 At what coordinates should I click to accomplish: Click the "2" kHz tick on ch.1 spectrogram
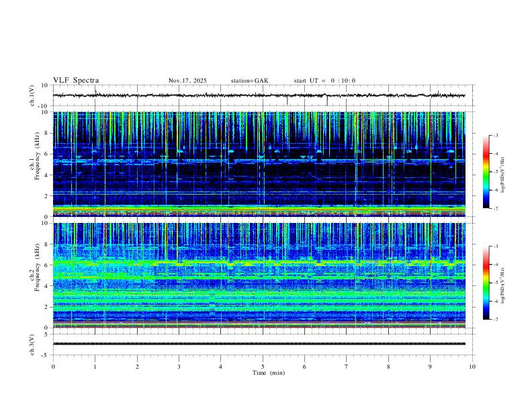[x=47, y=196]
